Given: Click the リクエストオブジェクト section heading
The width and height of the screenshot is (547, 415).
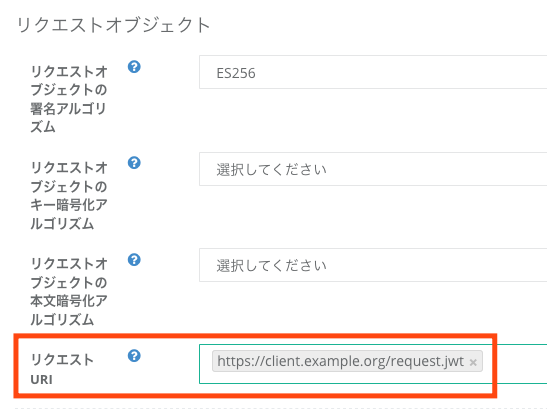Looking at the screenshot, I should point(113,25).
